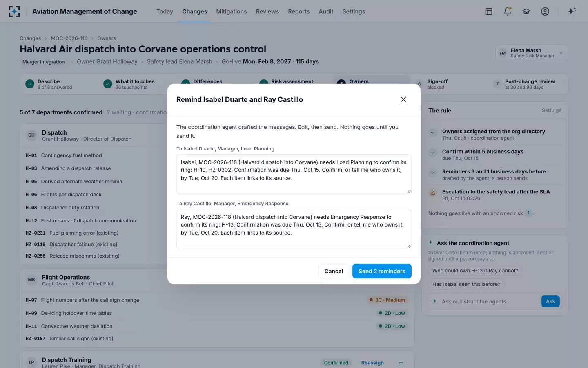Edit the message to Isabel Duarte
The width and height of the screenshot is (588, 368).
click(x=294, y=174)
